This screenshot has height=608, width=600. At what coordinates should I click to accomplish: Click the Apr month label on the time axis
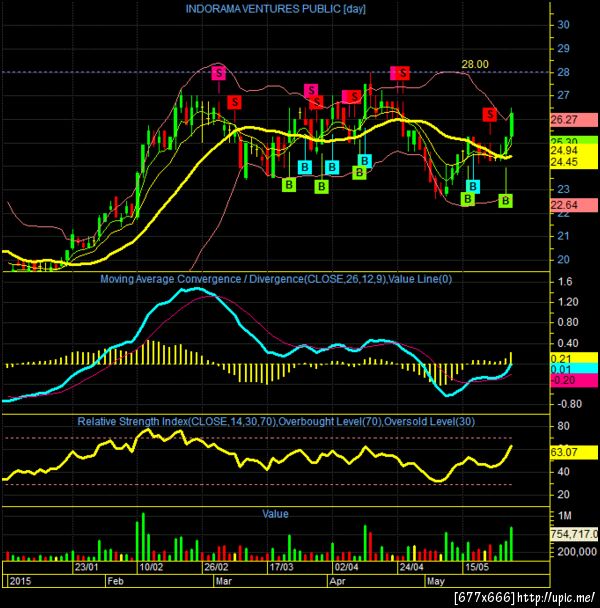pyautogui.click(x=337, y=581)
